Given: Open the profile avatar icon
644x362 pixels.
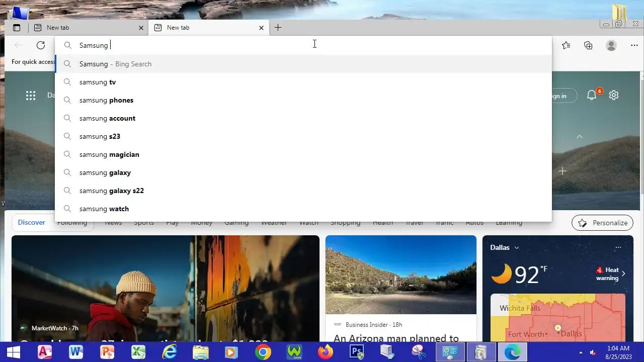Looking at the screenshot, I should (x=611, y=45).
